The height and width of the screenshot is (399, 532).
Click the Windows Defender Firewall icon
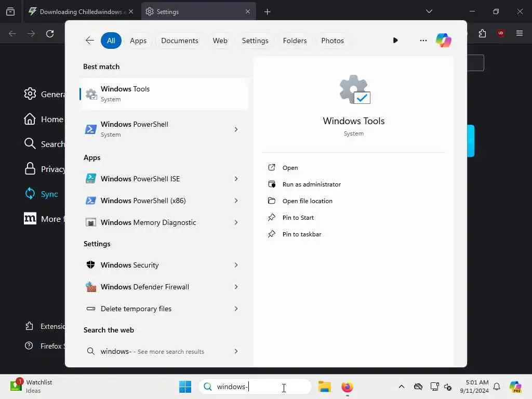(x=90, y=287)
